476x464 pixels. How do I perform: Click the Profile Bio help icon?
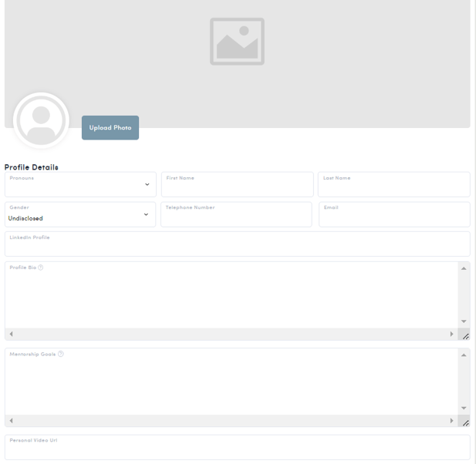[x=41, y=267]
